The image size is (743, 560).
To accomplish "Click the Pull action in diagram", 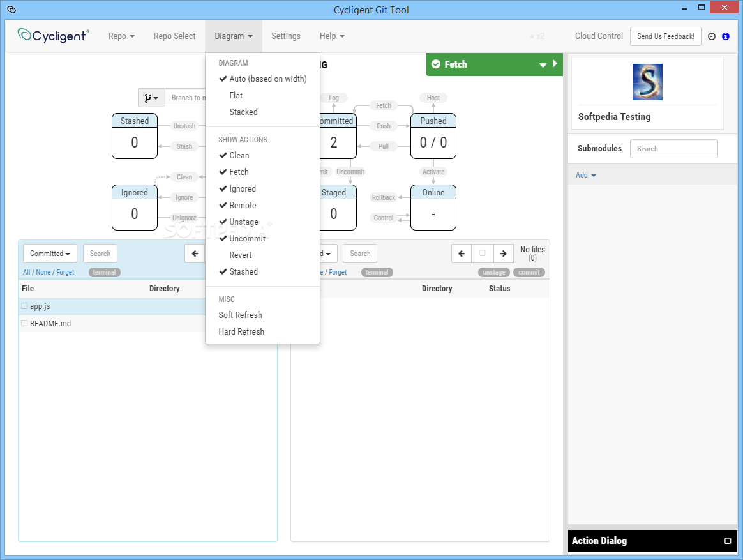I will tap(384, 146).
